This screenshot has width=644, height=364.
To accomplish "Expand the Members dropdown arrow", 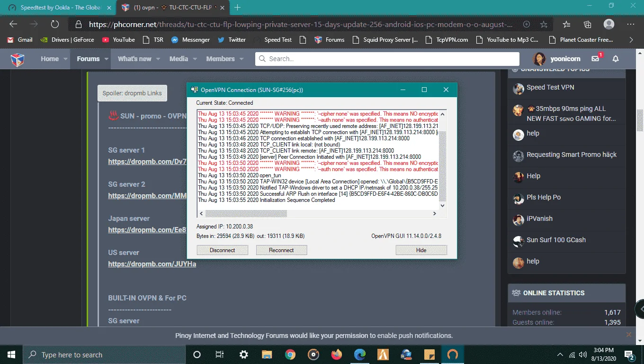I will click(241, 59).
